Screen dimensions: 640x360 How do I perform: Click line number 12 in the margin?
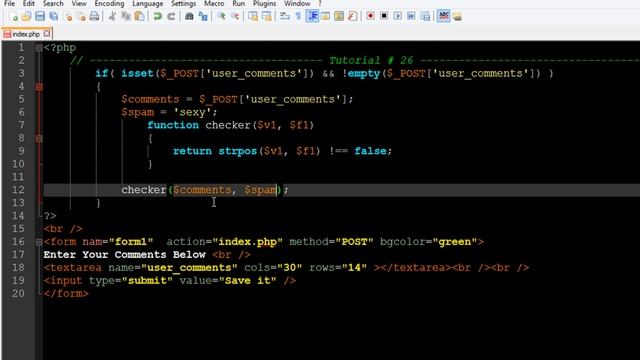tap(18, 190)
